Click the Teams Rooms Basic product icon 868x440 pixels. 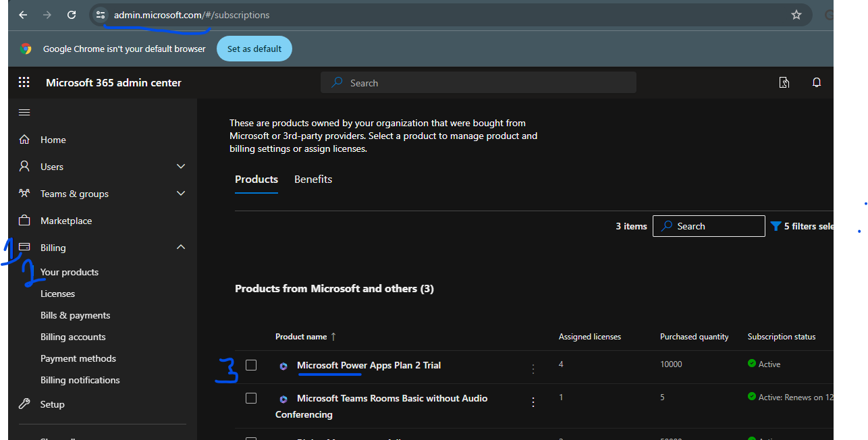tap(283, 399)
